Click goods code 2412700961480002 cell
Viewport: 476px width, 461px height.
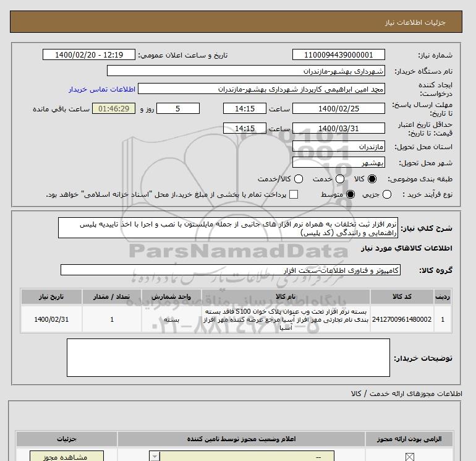pos(402,319)
